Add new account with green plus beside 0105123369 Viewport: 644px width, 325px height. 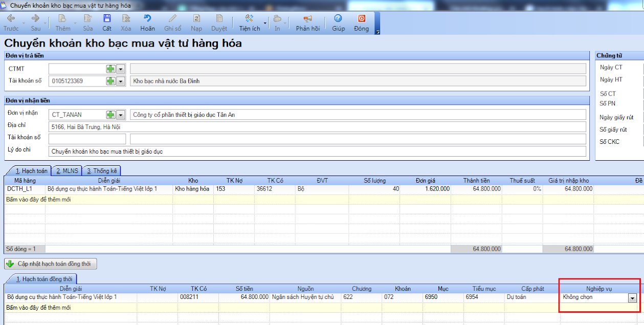tap(110, 81)
